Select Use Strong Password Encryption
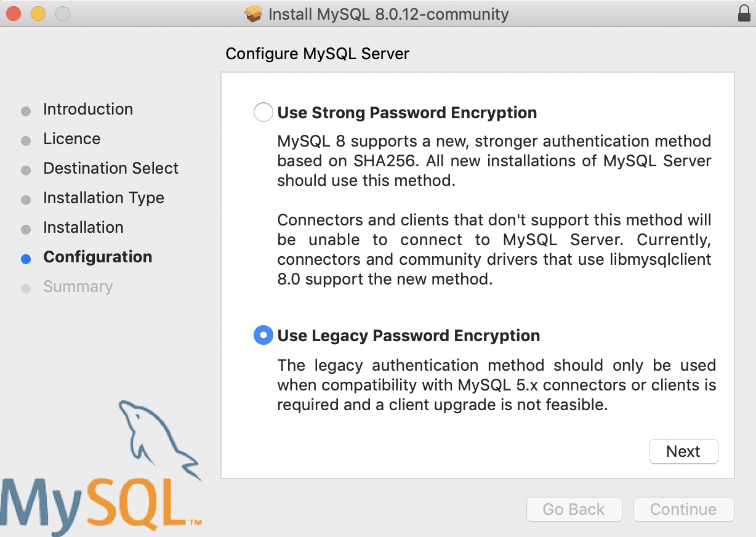Viewport: 756px width, 537px height. point(263,112)
